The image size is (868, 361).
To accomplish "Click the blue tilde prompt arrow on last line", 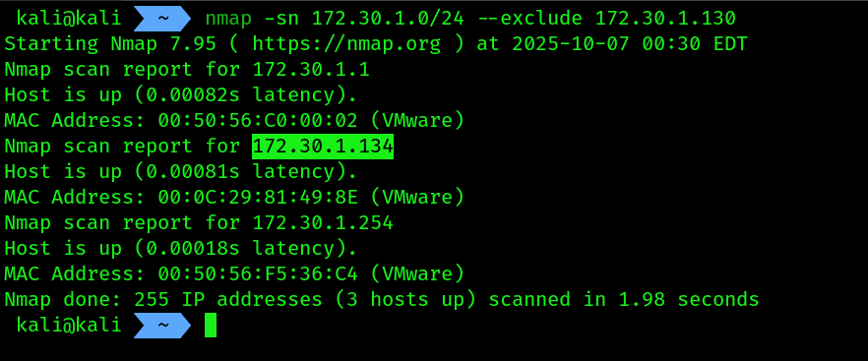I will click(162, 325).
